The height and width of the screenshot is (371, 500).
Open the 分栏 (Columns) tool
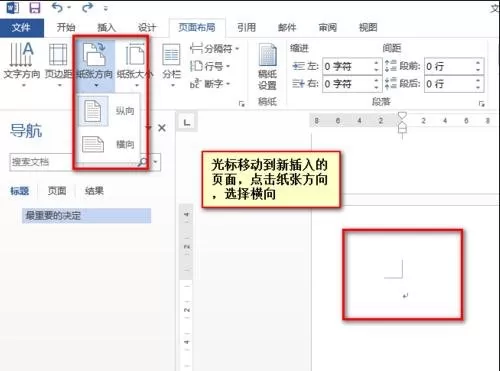[x=171, y=65]
